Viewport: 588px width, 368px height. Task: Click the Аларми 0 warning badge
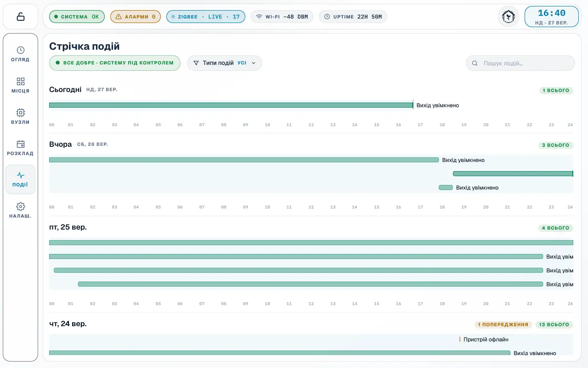click(x=136, y=17)
